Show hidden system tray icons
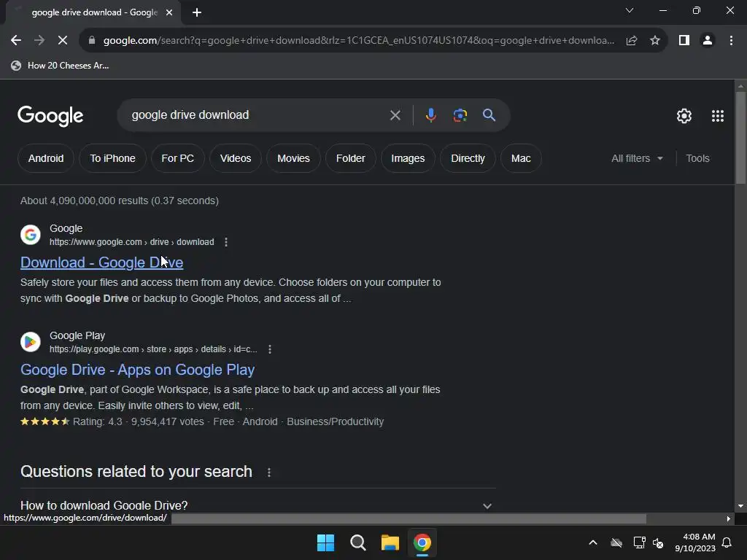 [x=592, y=542]
